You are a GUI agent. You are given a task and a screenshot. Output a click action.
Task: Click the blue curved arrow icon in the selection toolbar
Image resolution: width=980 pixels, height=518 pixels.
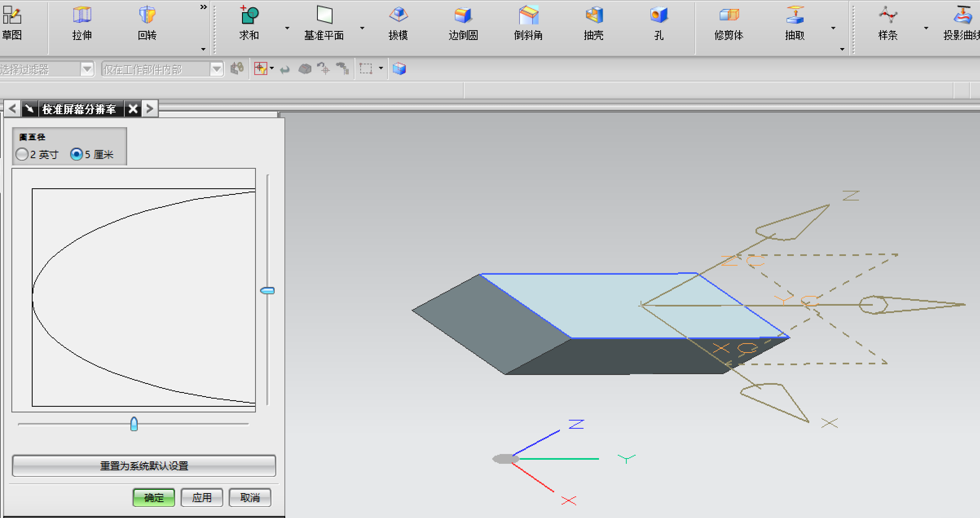pos(285,70)
